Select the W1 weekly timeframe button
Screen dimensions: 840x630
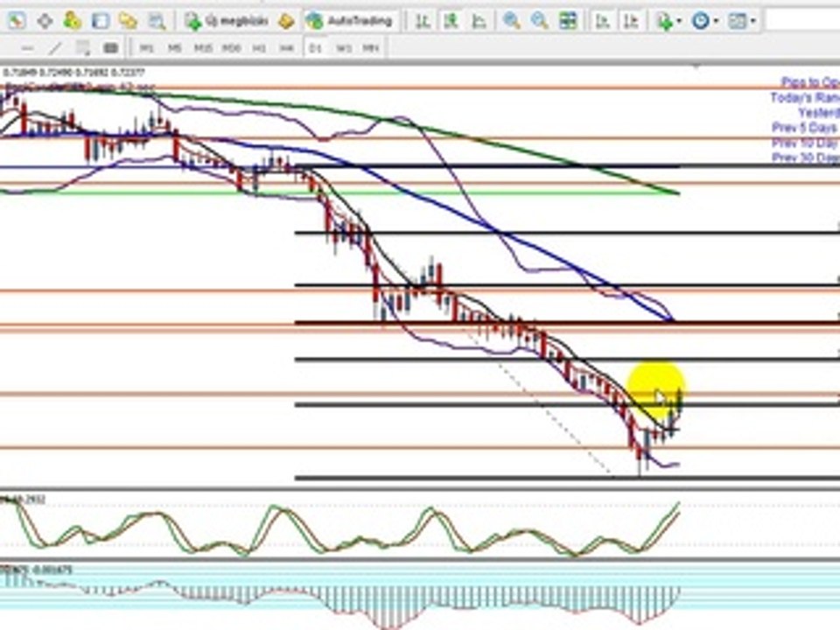click(343, 48)
